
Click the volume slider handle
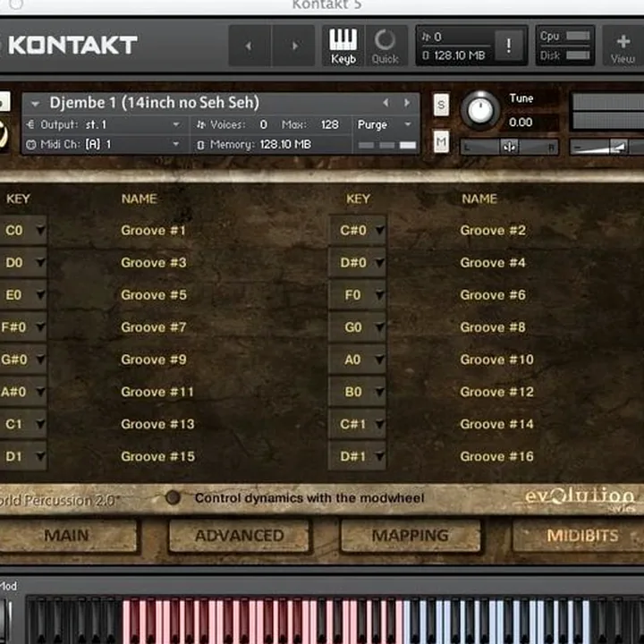pyautogui.click(x=618, y=147)
